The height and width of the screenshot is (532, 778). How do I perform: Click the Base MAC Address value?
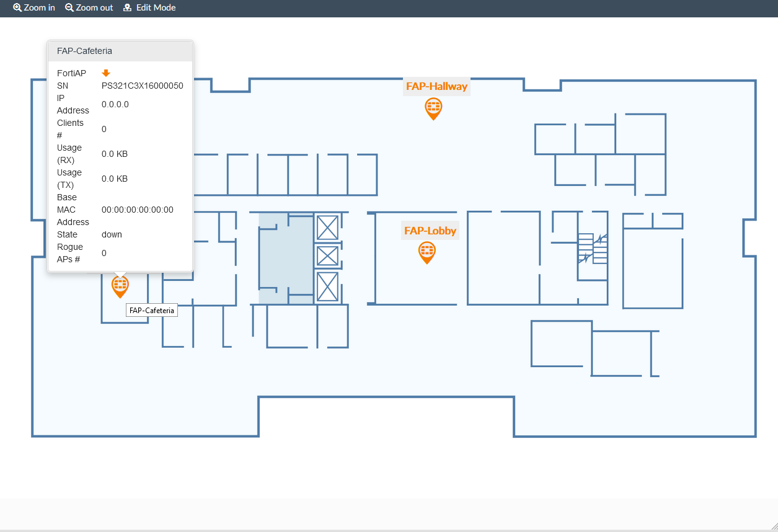(138, 210)
